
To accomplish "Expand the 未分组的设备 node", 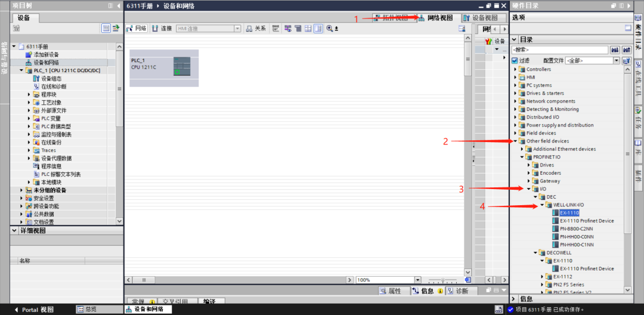I will (21, 190).
